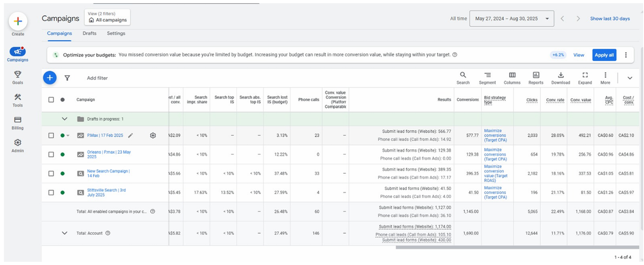Check the Stittsville Search campaign row
The height and width of the screenshot is (265, 644).
coord(51,192)
